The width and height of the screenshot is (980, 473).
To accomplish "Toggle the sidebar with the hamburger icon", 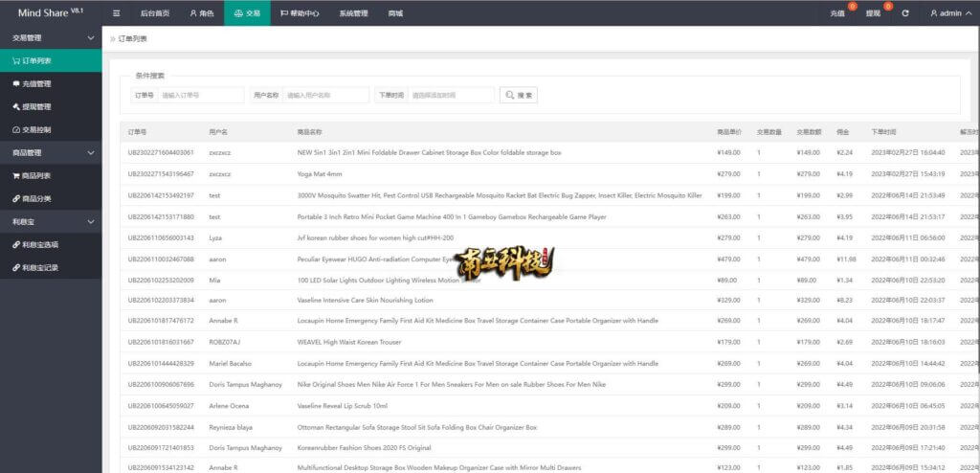I will tap(117, 13).
